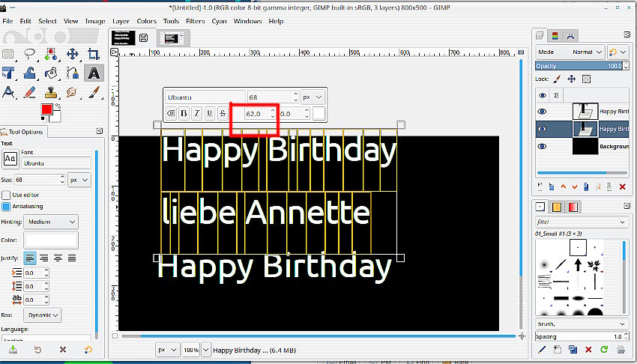This screenshot has width=637, height=364.
Task: Delete the selected layer
Action: [622, 186]
